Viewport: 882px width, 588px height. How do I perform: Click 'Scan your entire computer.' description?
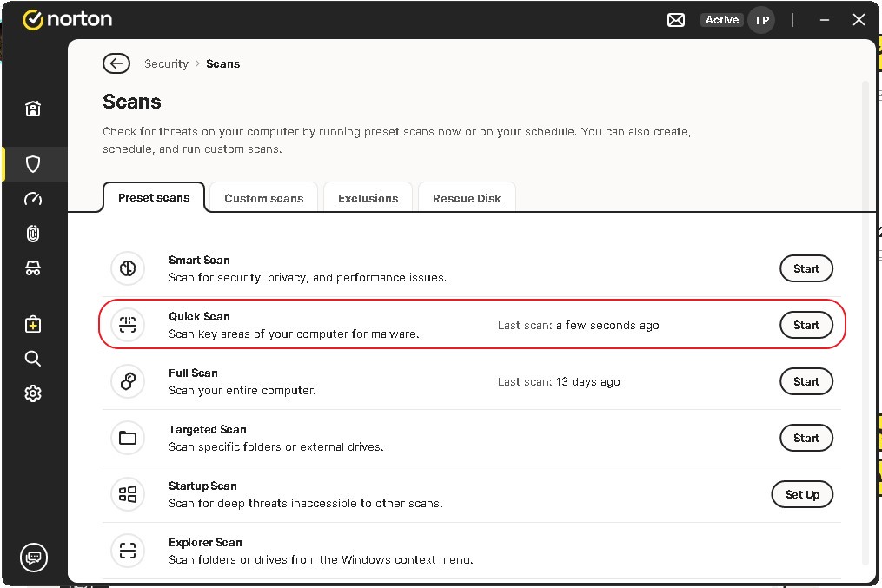pos(242,390)
